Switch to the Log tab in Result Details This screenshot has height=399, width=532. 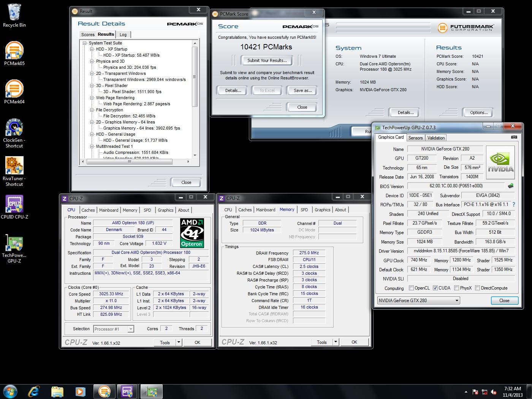pyautogui.click(x=123, y=35)
